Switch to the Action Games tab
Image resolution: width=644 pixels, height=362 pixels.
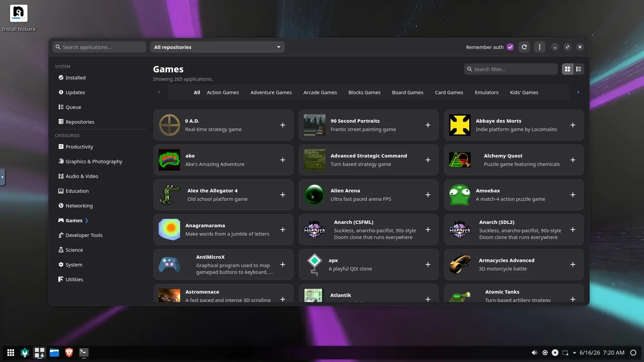[223, 92]
